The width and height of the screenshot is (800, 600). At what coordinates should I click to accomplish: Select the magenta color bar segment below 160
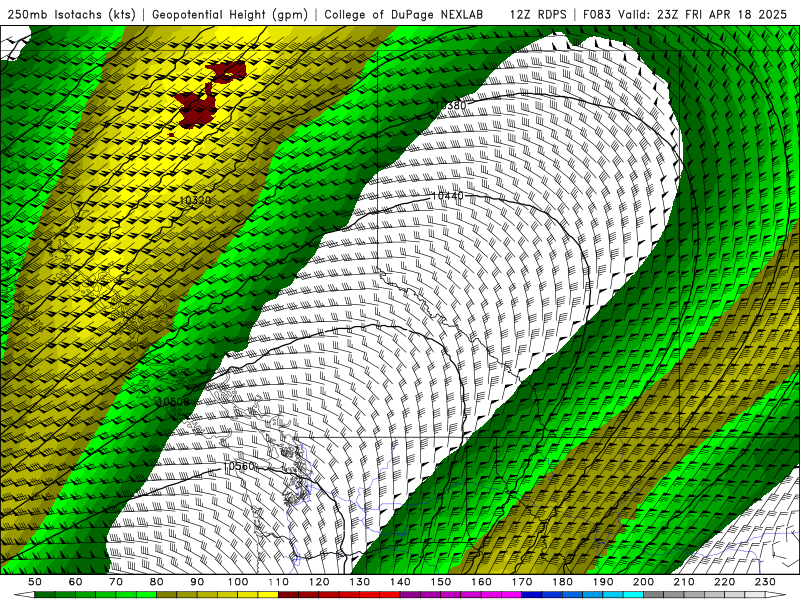pos(492,595)
